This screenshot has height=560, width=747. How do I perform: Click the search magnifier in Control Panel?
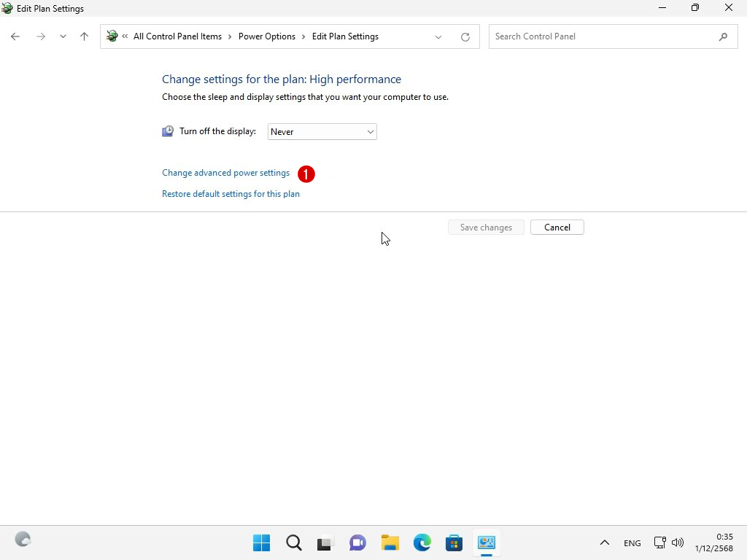tap(723, 36)
